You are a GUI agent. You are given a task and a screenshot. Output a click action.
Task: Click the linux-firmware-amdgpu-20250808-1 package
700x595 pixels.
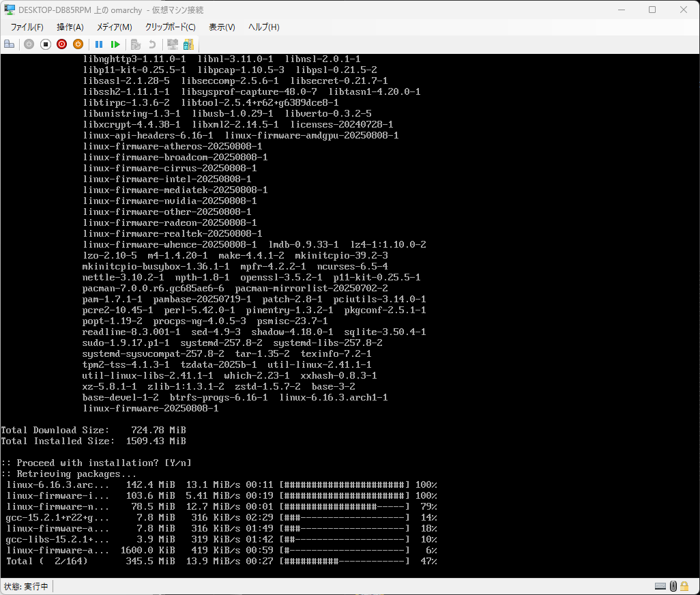coord(312,135)
